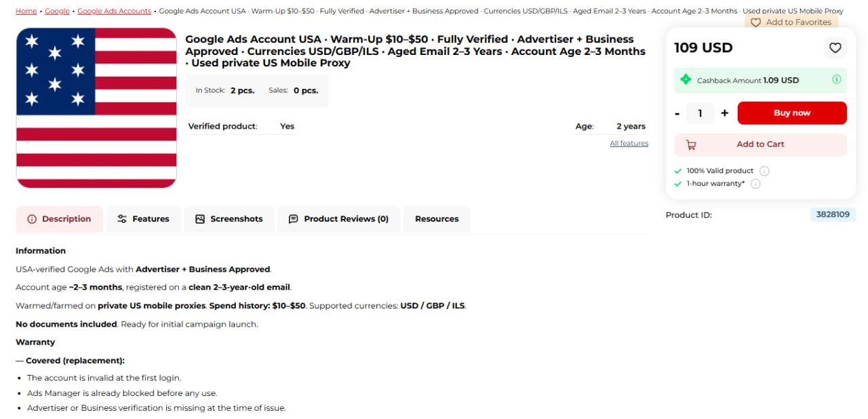The image size is (868, 419).
Task: Open the Screenshots tab
Action: tap(229, 219)
